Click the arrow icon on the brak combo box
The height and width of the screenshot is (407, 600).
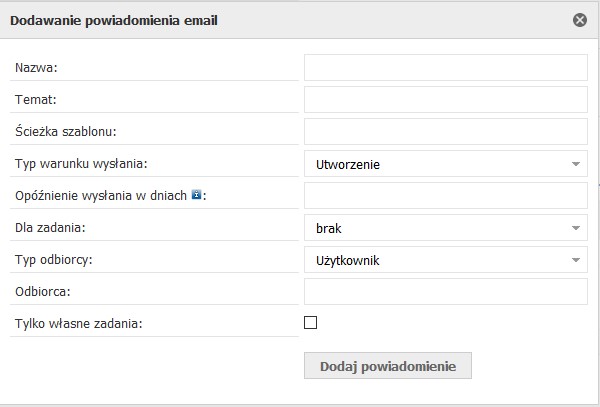576,228
